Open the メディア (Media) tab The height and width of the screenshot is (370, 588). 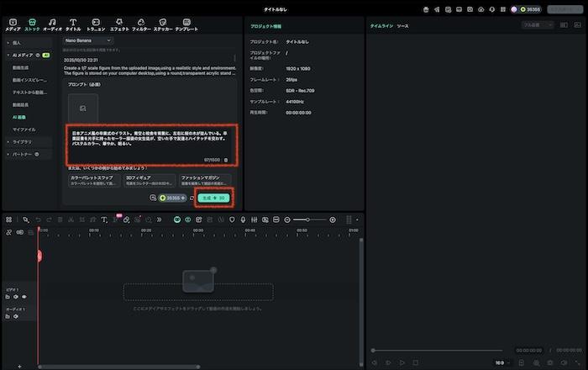pyautogui.click(x=13, y=24)
